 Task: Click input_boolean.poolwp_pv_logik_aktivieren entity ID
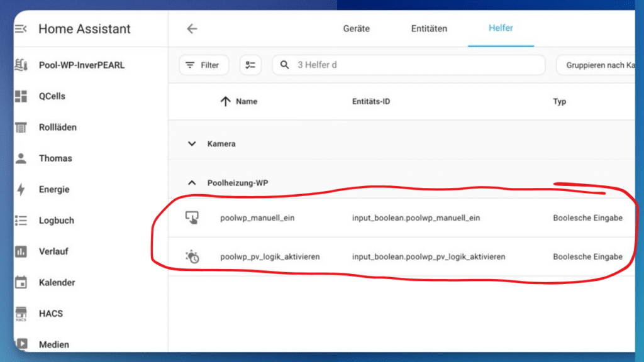click(x=428, y=257)
